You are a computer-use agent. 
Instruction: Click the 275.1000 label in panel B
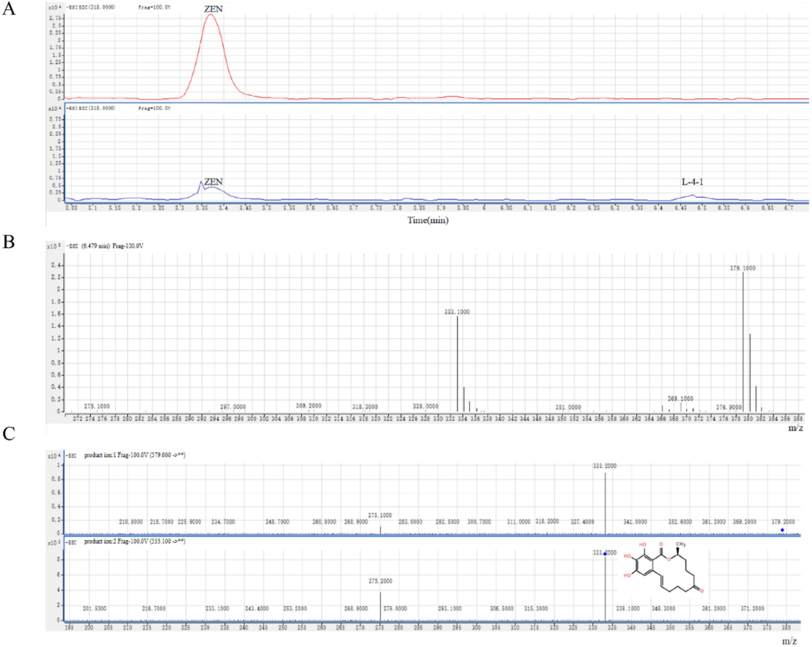(x=97, y=407)
